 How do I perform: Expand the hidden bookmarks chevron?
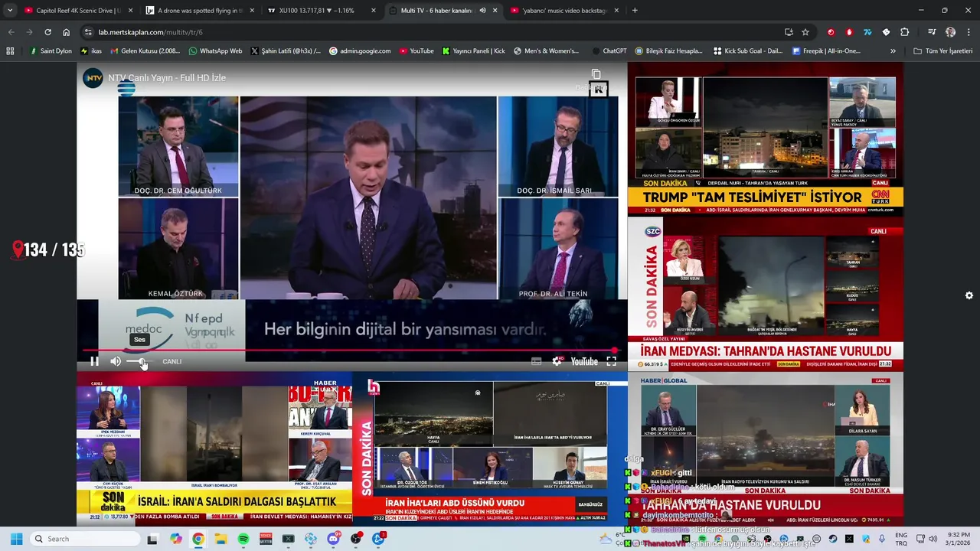click(893, 51)
